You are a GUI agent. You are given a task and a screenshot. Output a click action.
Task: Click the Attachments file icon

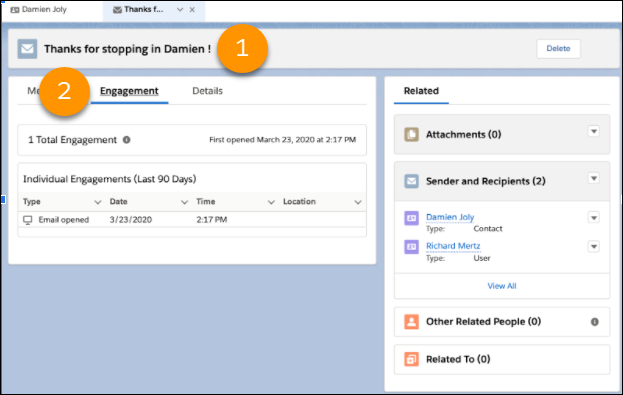411,134
